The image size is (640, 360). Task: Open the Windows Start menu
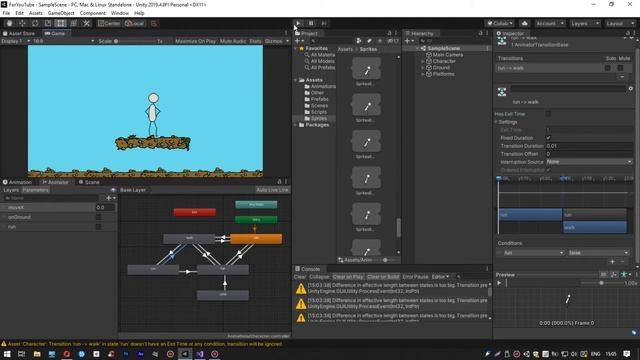pos(7,354)
